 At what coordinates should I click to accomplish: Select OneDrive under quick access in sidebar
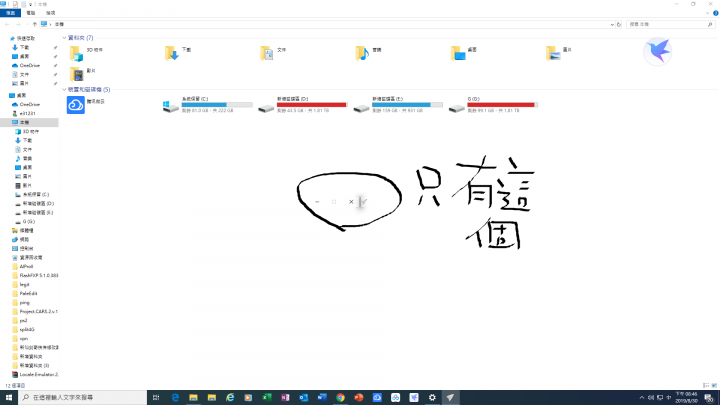(x=29, y=66)
